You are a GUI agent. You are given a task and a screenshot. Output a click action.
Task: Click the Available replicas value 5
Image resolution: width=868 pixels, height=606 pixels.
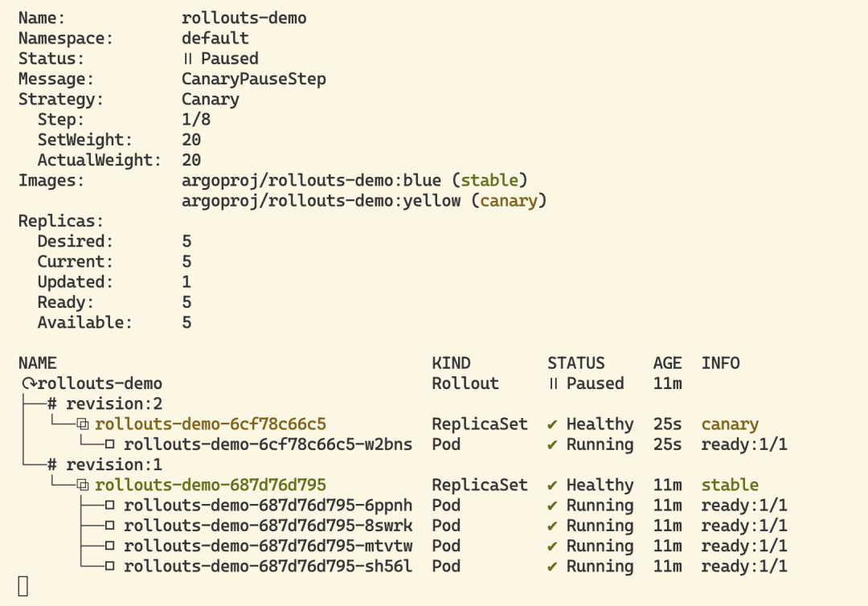[186, 322]
